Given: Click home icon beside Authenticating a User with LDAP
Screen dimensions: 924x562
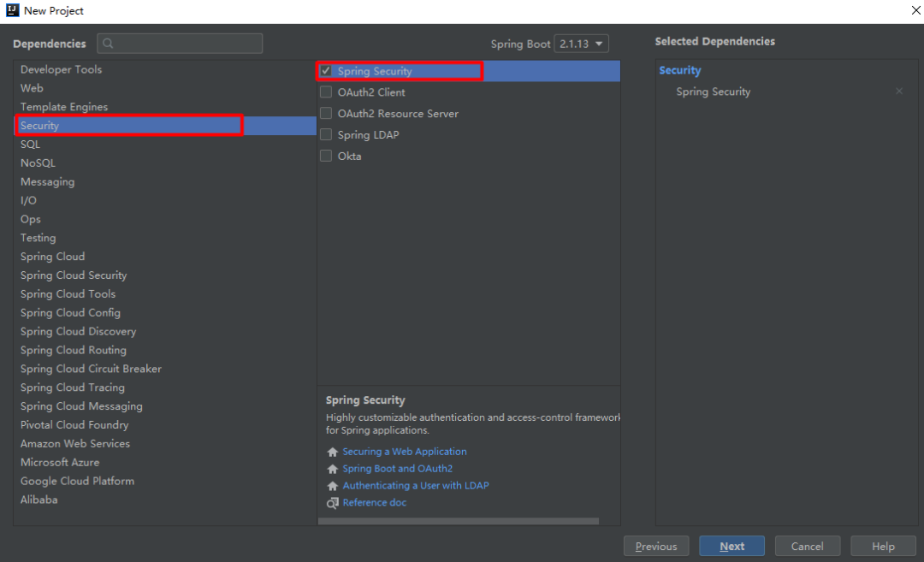Looking at the screenshot, I should [x=333, y=486].
